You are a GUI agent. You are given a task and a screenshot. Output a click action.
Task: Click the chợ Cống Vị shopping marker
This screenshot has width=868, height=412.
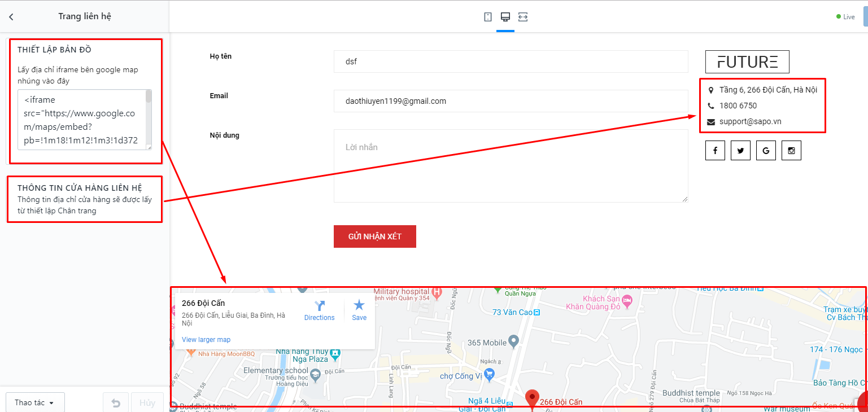(489, 374)
